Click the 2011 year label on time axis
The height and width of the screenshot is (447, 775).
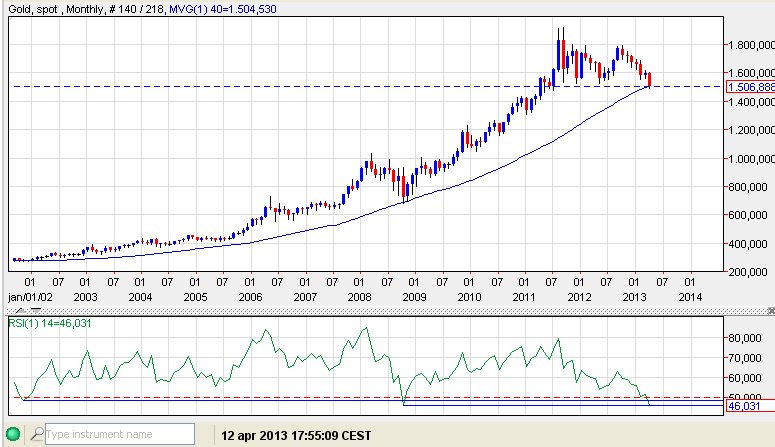[x=524, y=297]
